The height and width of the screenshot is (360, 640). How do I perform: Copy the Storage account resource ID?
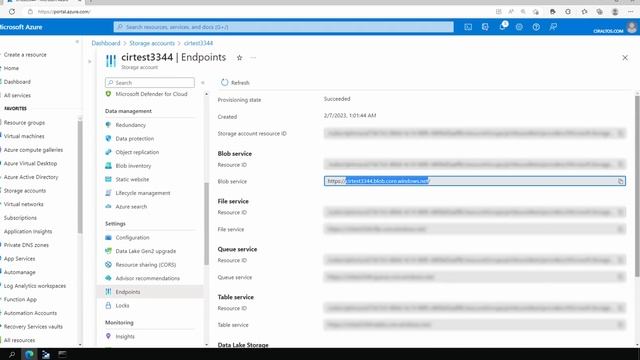point(620,133)
